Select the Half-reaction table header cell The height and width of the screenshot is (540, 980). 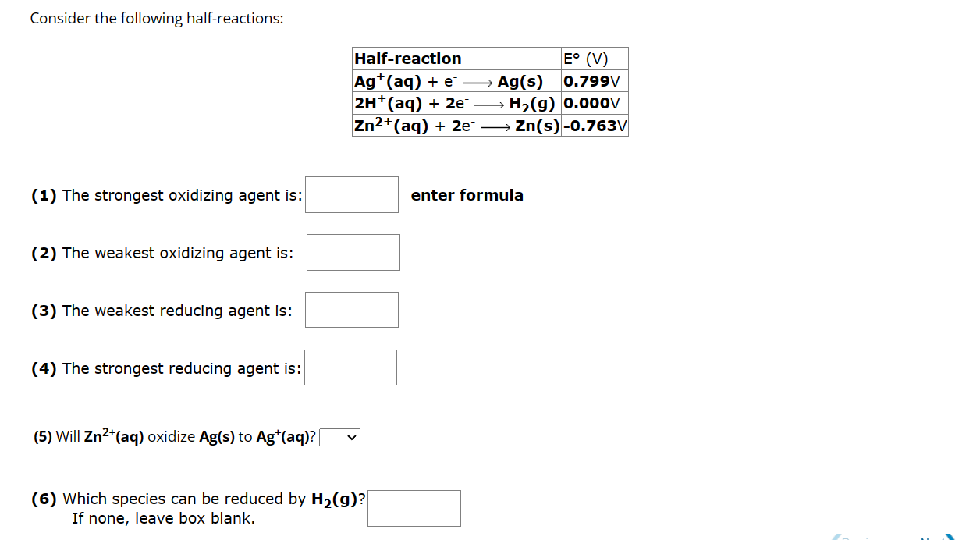click(456, 59)
